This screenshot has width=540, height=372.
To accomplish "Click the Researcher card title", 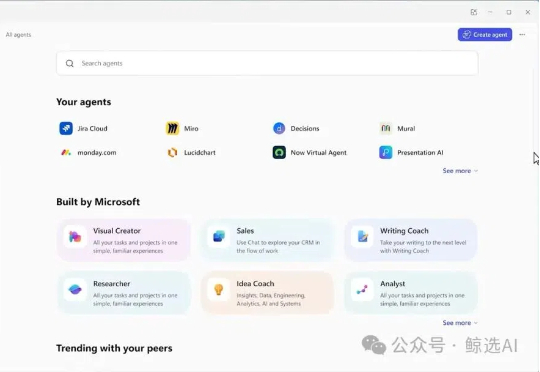I will 112,283.
